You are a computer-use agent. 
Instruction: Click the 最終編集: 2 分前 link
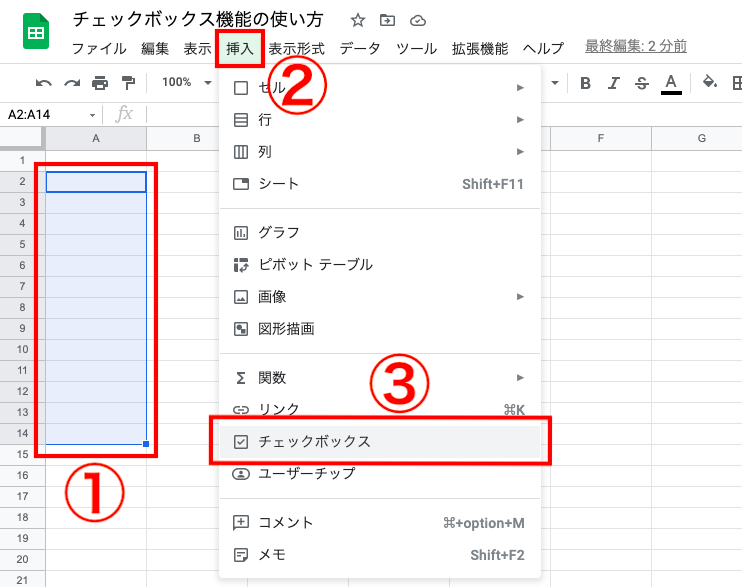click(636, 46)
